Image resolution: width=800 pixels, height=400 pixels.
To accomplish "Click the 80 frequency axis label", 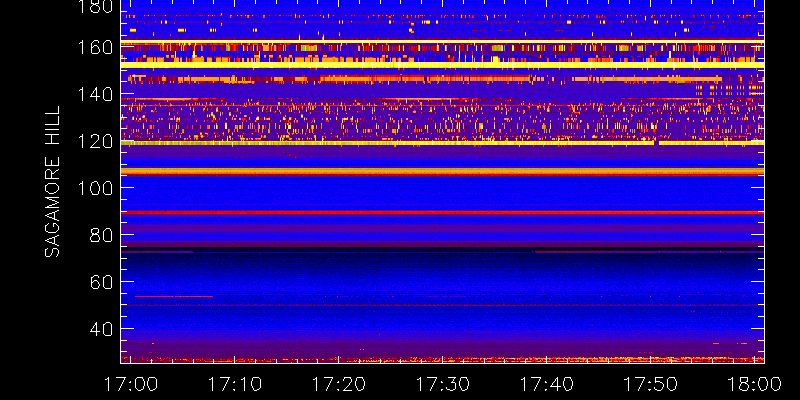I will [101, 235].
